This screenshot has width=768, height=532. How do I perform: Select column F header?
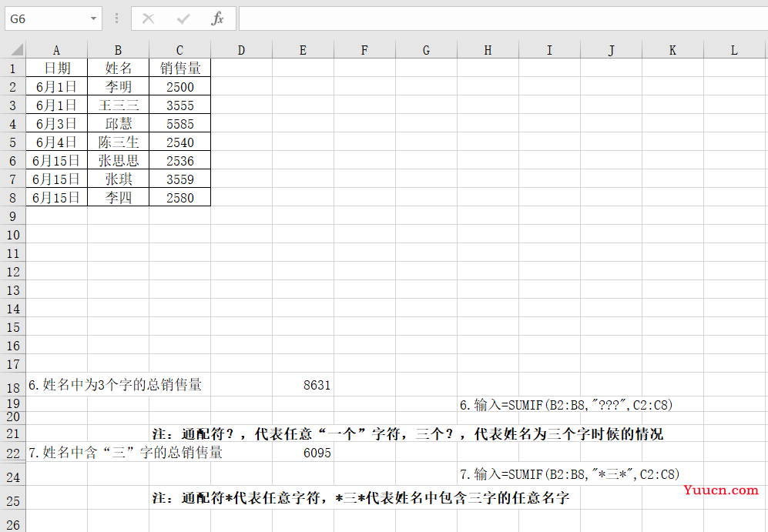(364, 50)
